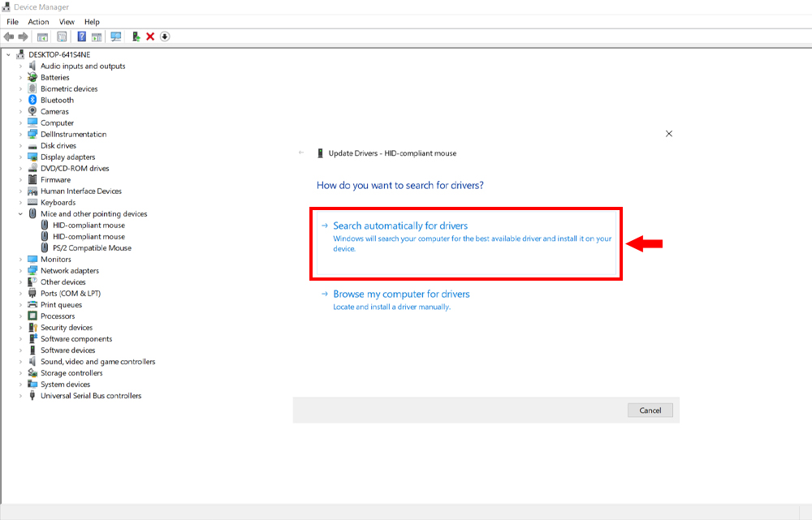Open the Action menu

pos(38,22)
